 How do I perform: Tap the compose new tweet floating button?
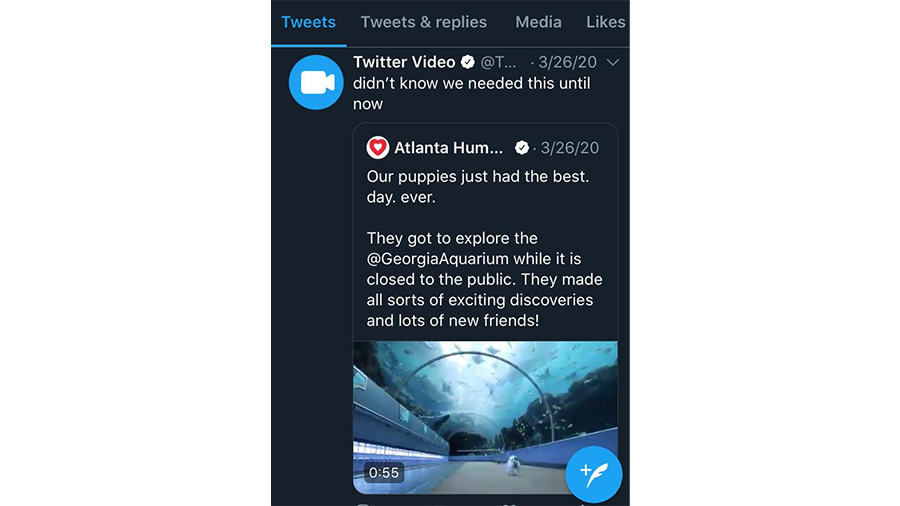pyautogui.click(x=593, y=474)
